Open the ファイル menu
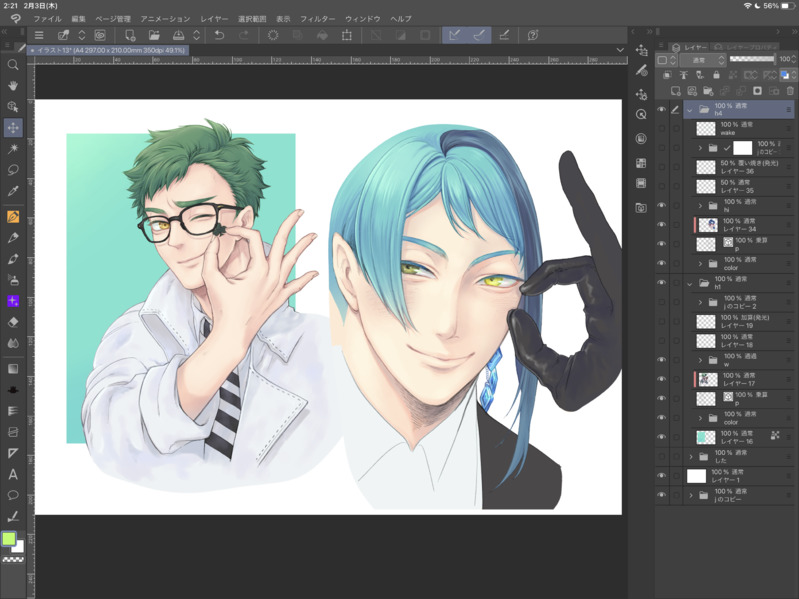Screen dimensions: 799x599 click(x=47, y=19)
